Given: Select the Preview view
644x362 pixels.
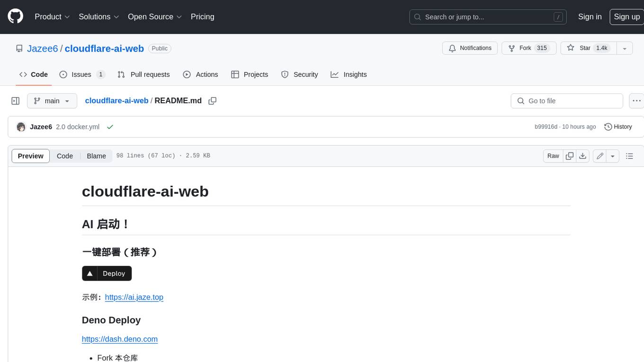Looking at the screenshot, I should 31,156.
